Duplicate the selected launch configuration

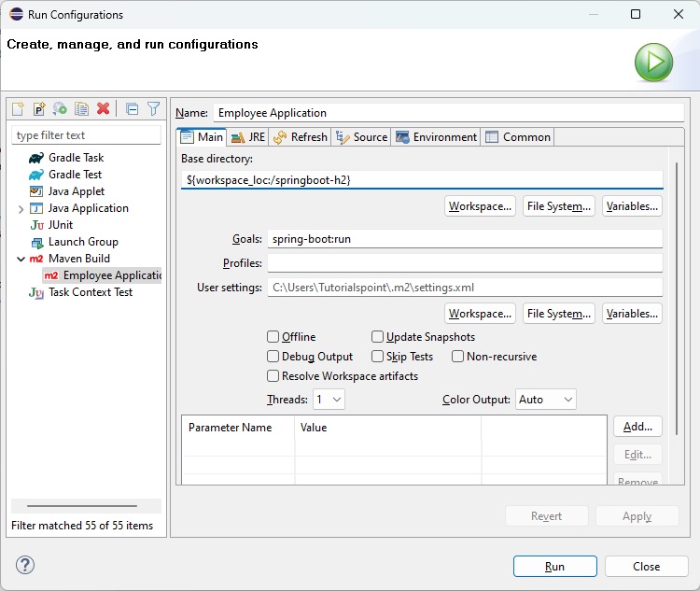[x=81, y=109]
